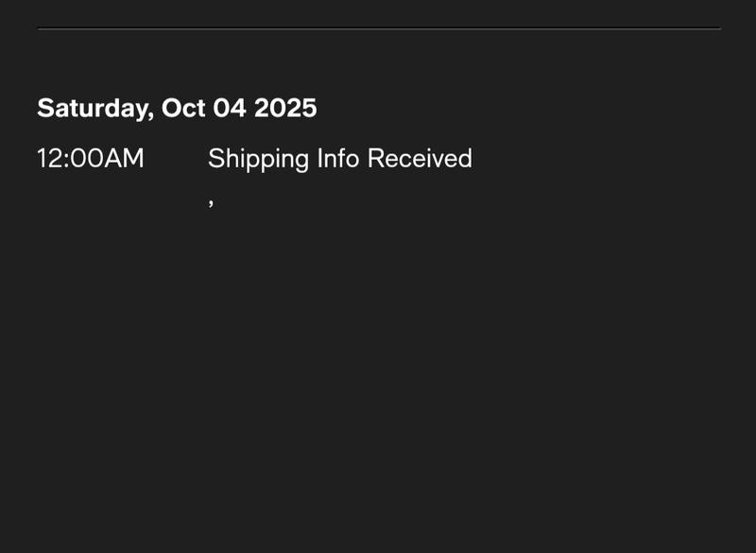Click the right end of the divider line

tap(718, 29)
